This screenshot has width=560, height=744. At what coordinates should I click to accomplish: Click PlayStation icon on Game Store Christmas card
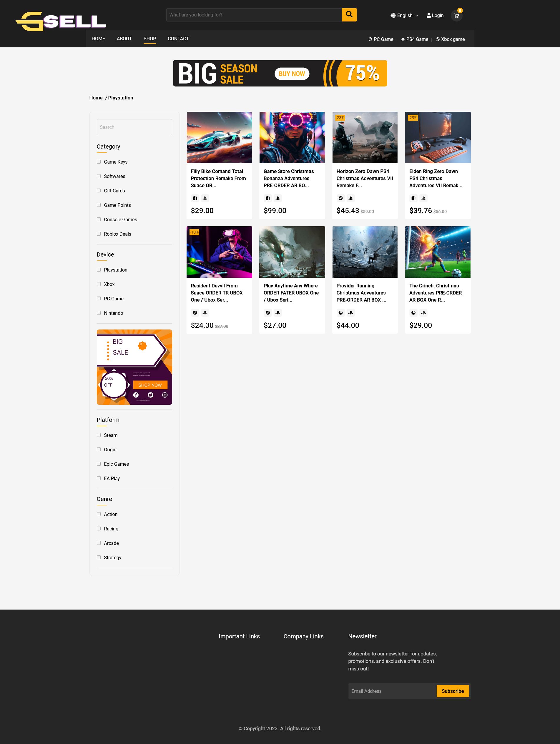(x=277, y=199)
